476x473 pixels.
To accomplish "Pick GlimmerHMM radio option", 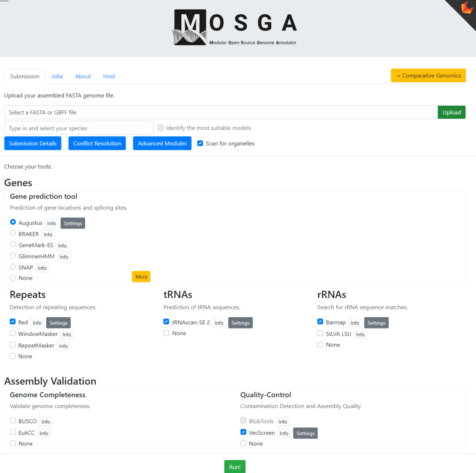I will [13, 256].
